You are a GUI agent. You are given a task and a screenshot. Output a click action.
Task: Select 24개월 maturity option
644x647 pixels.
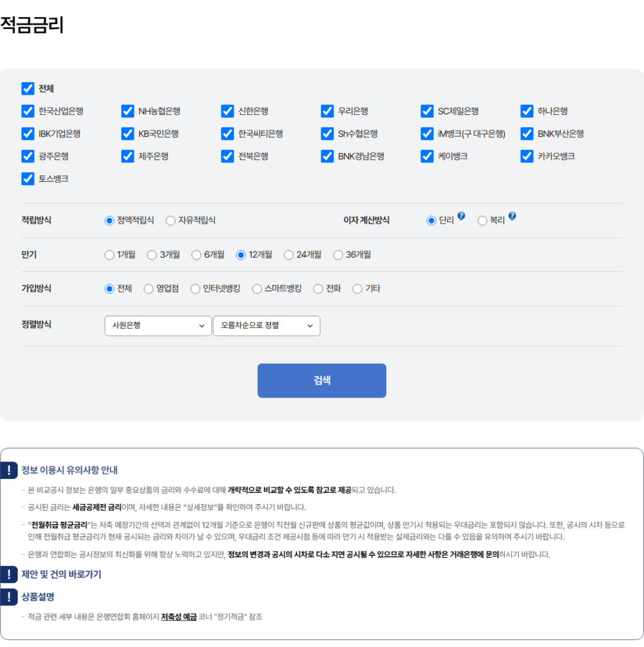289,255
